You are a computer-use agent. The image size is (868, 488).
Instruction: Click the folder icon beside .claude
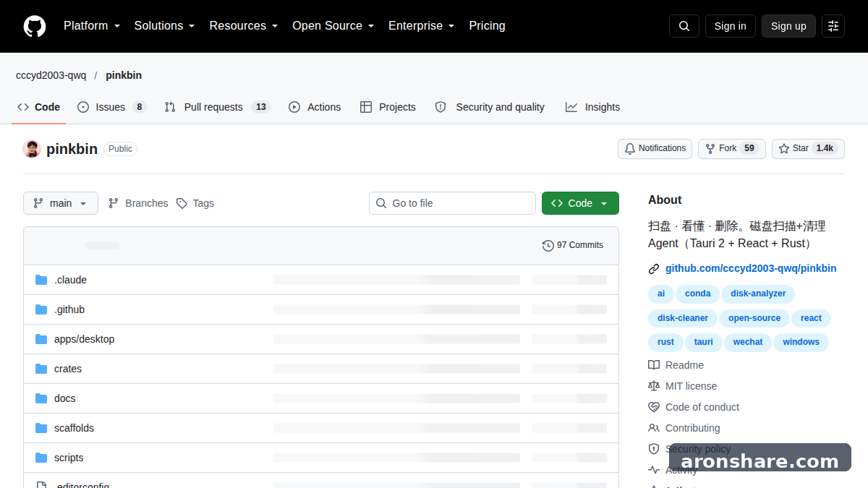41,280
